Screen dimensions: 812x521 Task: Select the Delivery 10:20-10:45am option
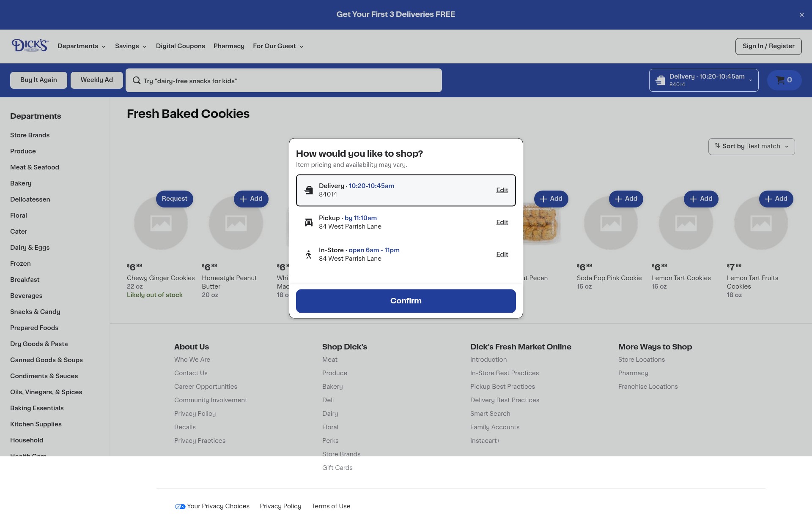[406, 190]
